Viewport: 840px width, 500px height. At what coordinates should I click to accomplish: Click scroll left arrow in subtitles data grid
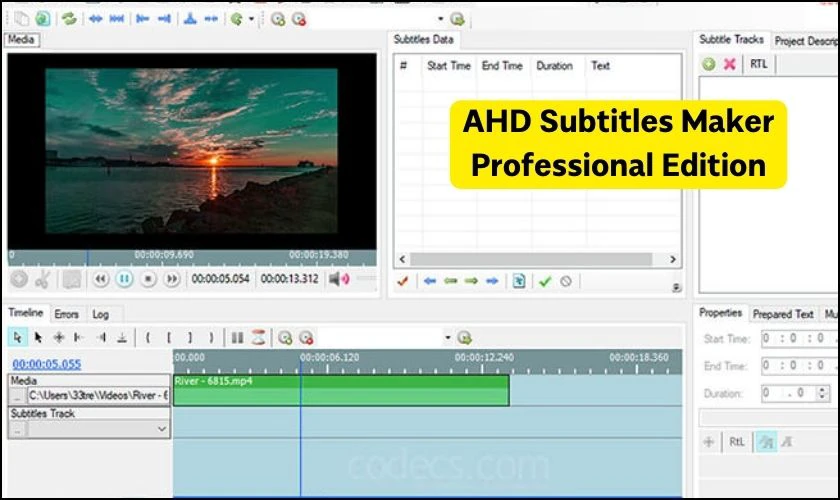point(402,260)
